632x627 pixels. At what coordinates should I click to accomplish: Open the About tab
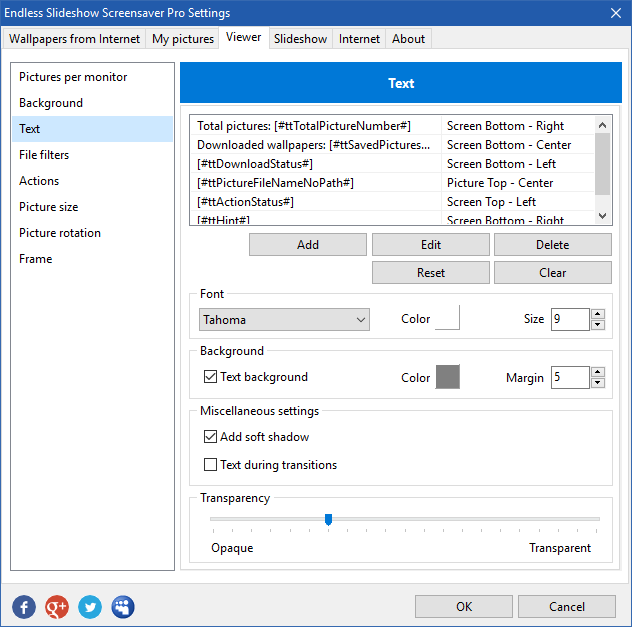tap(408, 39)
